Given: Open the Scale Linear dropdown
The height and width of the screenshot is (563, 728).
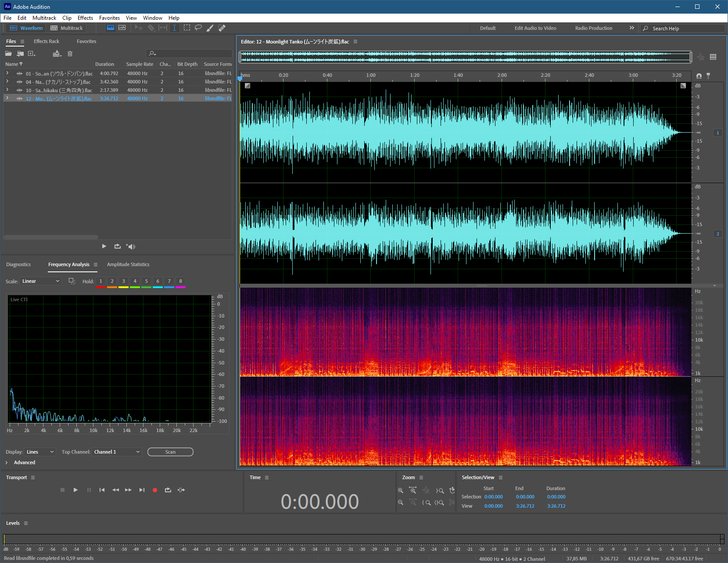Looking at the screenshot, I should [41, 281].
